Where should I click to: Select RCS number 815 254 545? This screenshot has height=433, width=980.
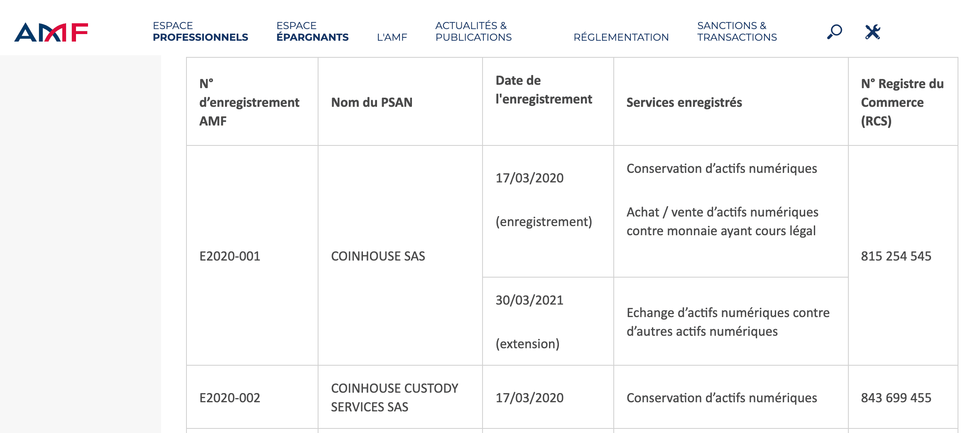point(896,256)
